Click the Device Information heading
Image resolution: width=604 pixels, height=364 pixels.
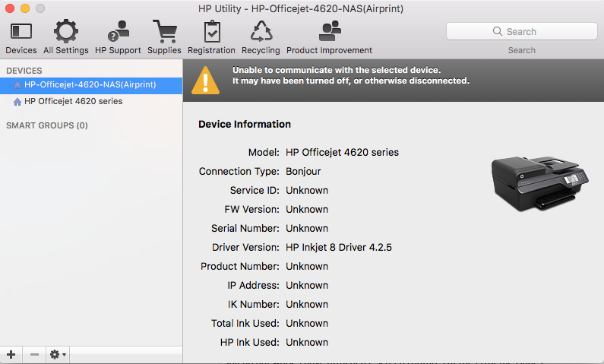click(245, 125)
